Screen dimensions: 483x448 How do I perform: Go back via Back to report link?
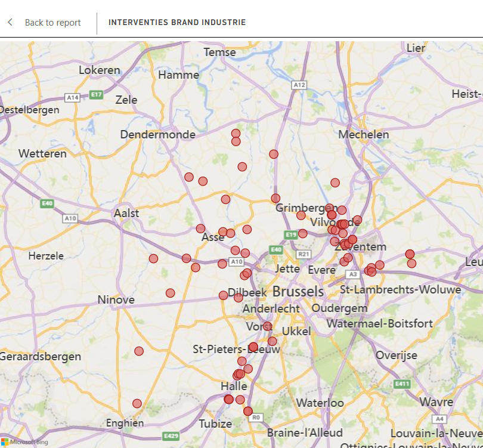pos(52,23)
